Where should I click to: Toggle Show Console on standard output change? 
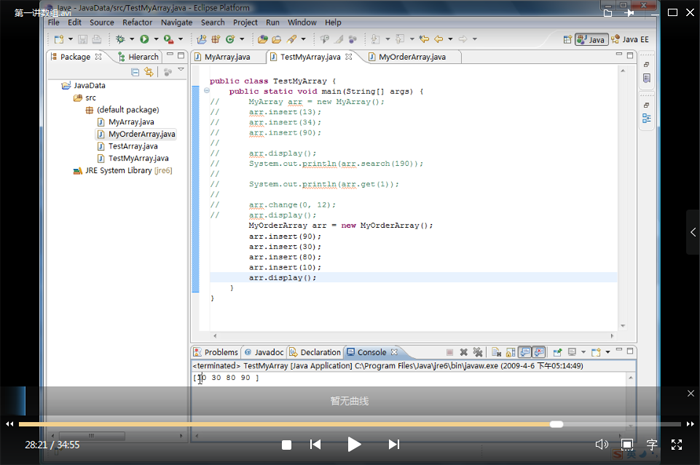pos(525,352)
